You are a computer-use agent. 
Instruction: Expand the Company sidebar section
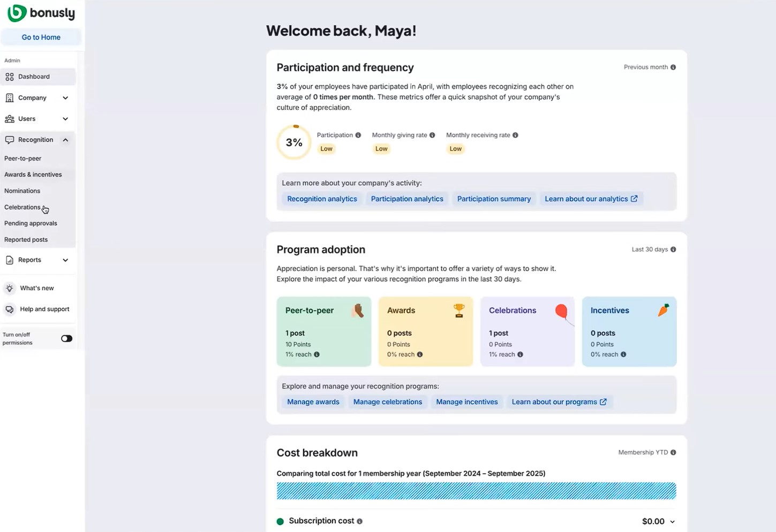[x=65, y=97]
